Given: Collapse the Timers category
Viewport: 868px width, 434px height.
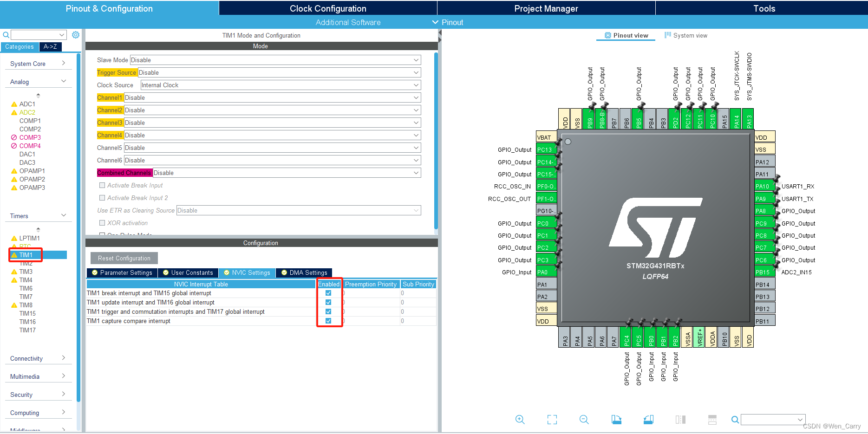Looking at the screenshot, I should pos(38,216).
